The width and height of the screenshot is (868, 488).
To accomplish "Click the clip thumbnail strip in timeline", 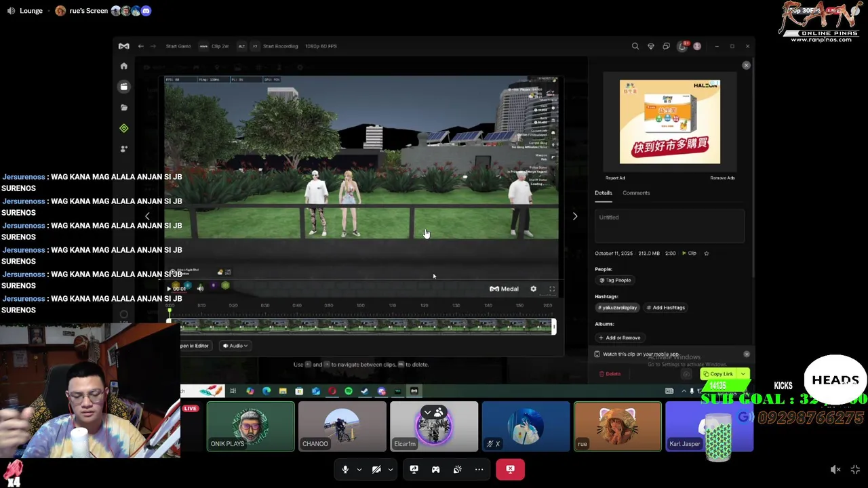I will coord(361,327).
